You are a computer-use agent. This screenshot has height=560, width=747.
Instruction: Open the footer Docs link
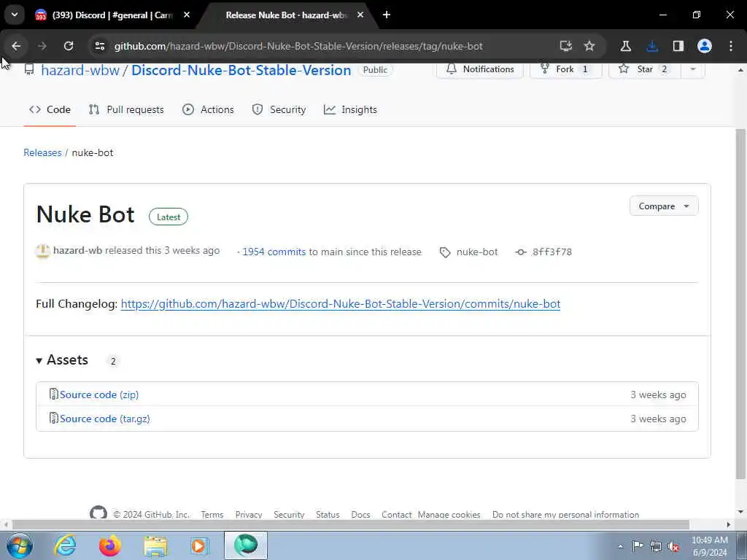(360, 515)
